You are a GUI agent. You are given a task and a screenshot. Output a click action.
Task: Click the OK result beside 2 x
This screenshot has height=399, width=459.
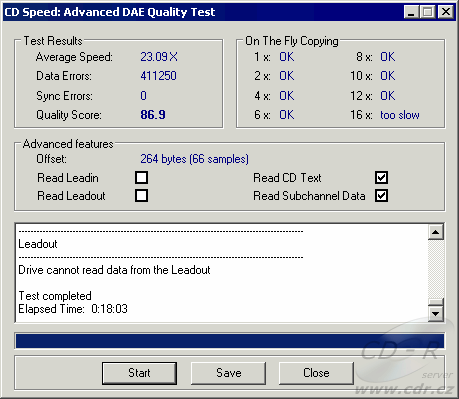pyautogui.click(x=287, y=76)
